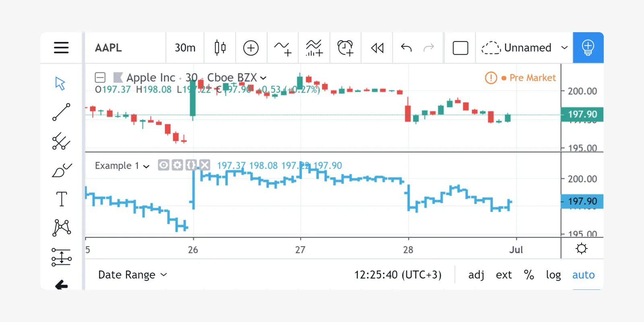The width and height of the screenshot is (644, 322).
Task: Toggle the auto scale option
Action: [x=583, y=275]
